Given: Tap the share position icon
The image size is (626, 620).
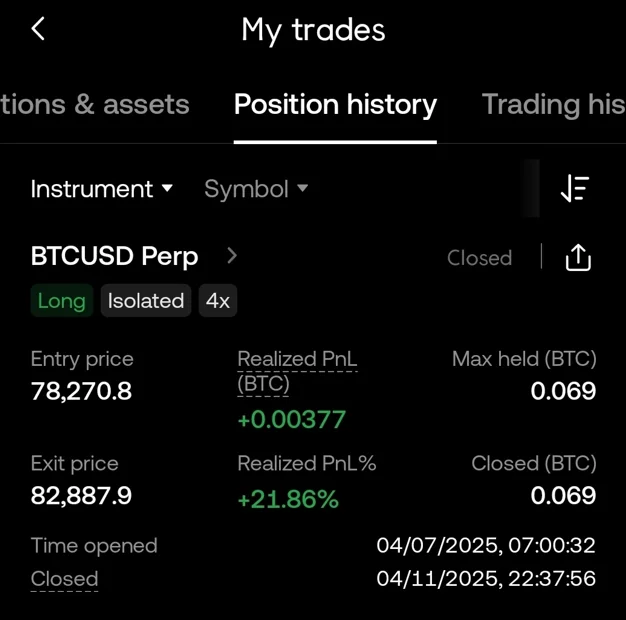Looking at the screenshot, I should click(x=578, y=258).
